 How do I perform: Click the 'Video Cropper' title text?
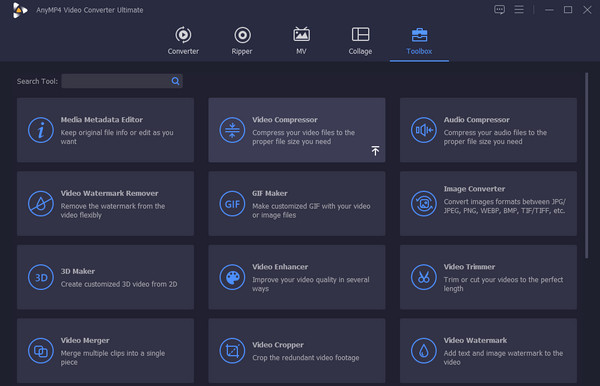278,345
